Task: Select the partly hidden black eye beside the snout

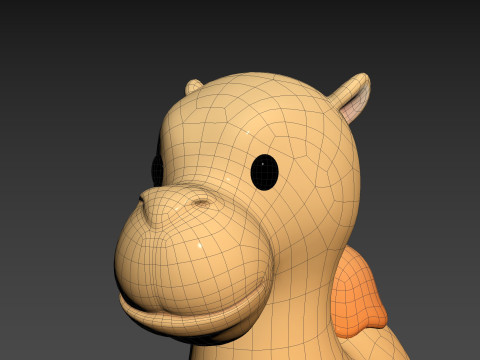Action: (157, 170)
